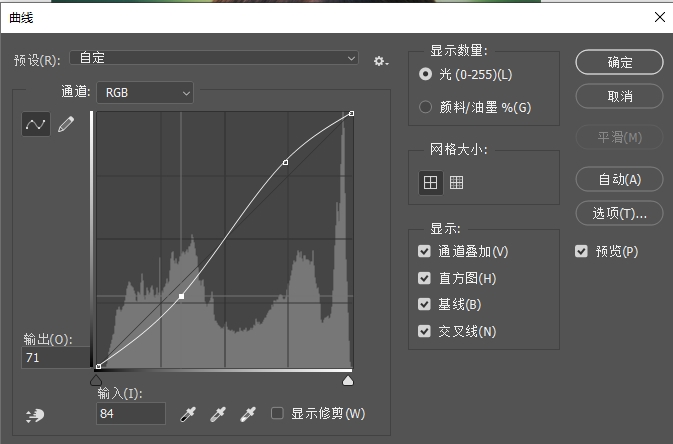Activate the on-image targeted adjustment hand tool
Viewport: 673px width, 444px height.
35,415
